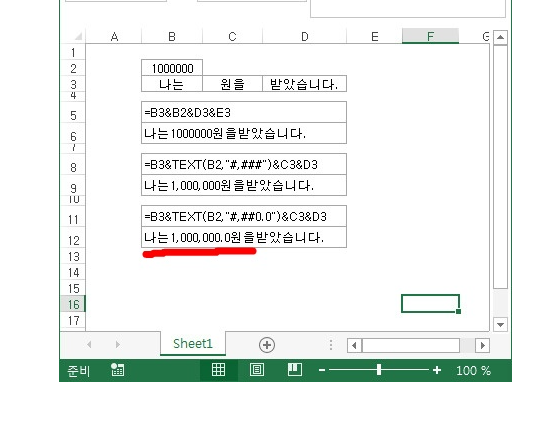
Task: Add a new sheet with plus icon
Action: 267,345
